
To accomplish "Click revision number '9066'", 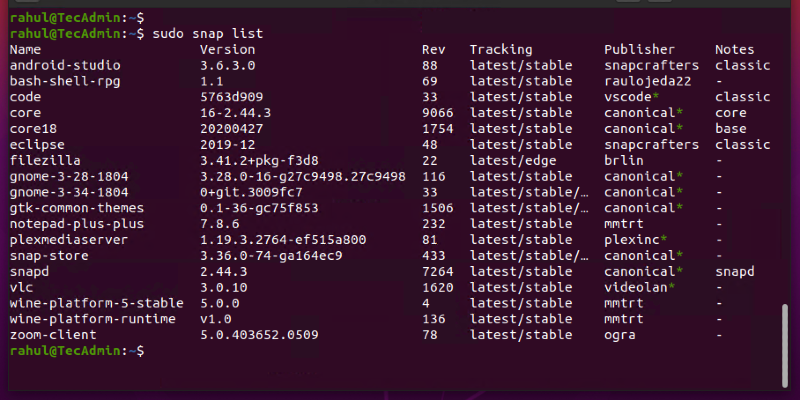I will (x=438, y=113).
